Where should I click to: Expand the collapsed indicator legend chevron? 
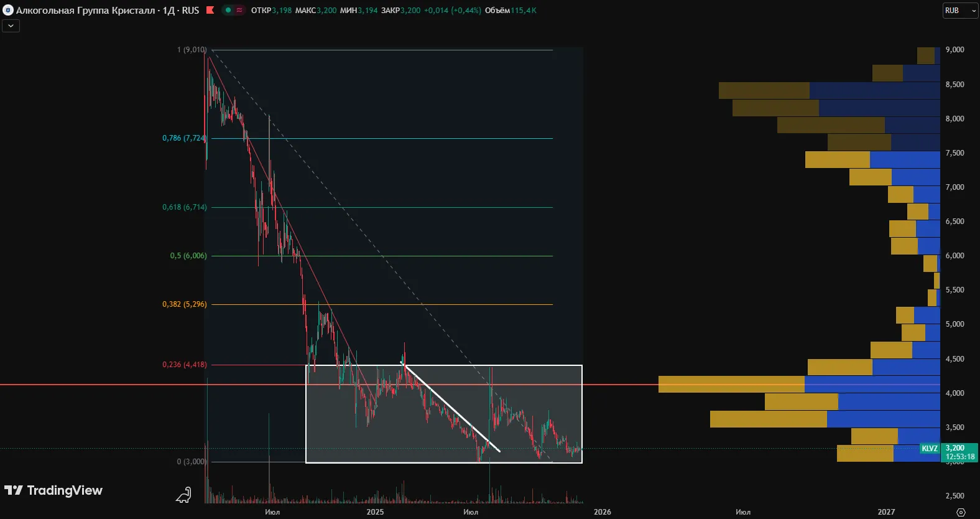pyautogui.click(x=11, y=26)
